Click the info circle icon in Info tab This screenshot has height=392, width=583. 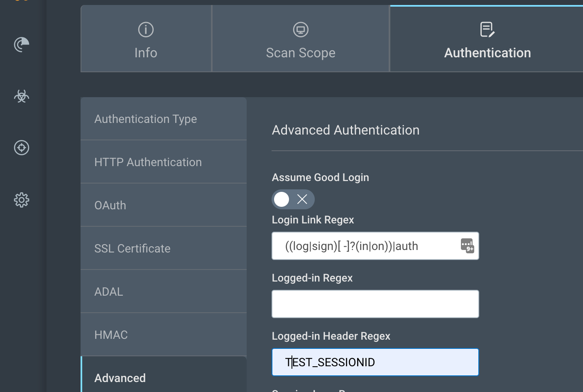[x=146, y=29]
